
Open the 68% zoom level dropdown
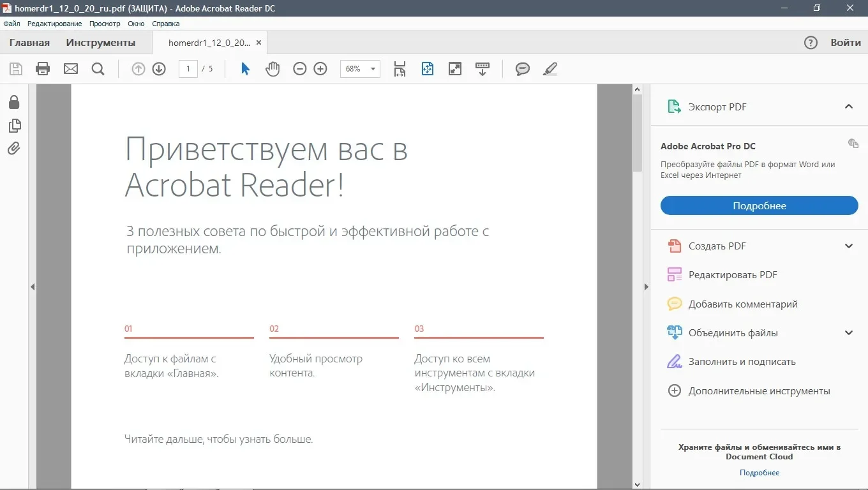360,69
